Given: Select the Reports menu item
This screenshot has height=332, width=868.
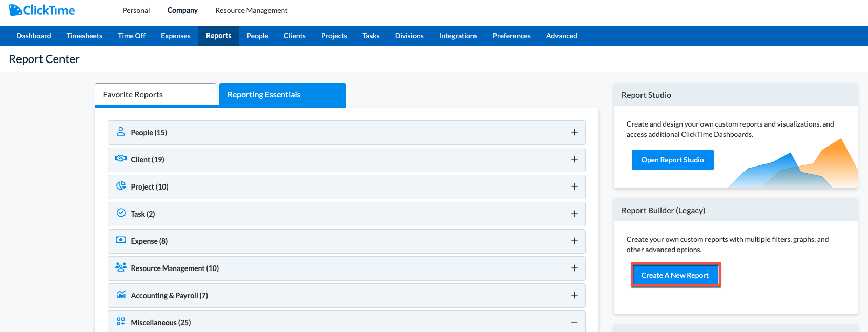Looking at the screenshot, I should tap(219, 36).
